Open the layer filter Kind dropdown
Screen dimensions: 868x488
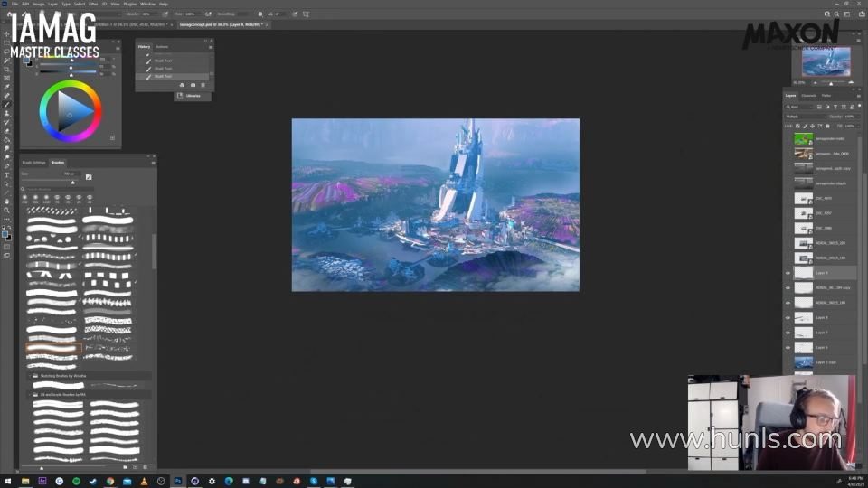tap(799, 107)
